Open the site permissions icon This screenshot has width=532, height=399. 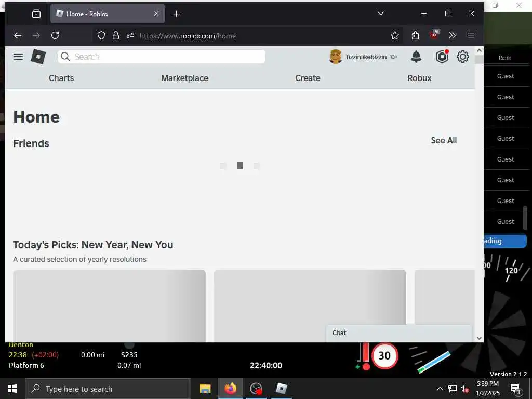click(x=130, y=36)
